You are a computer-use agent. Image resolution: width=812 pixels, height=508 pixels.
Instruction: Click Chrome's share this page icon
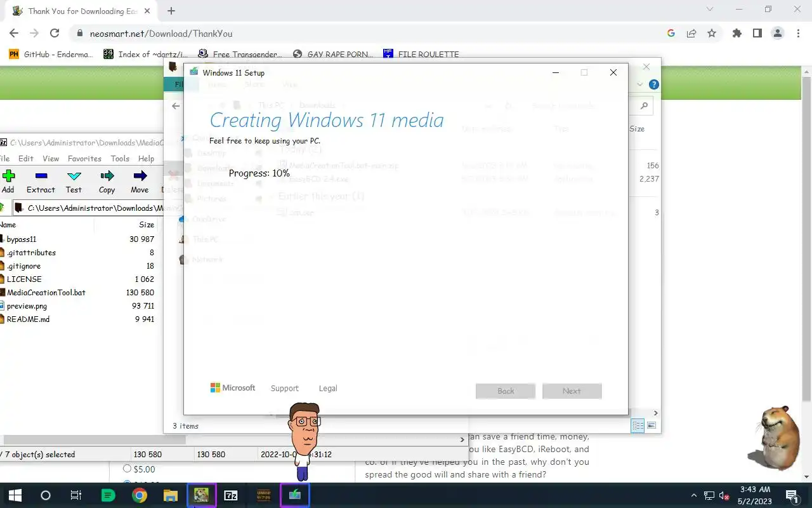click(x=691, y=34)
